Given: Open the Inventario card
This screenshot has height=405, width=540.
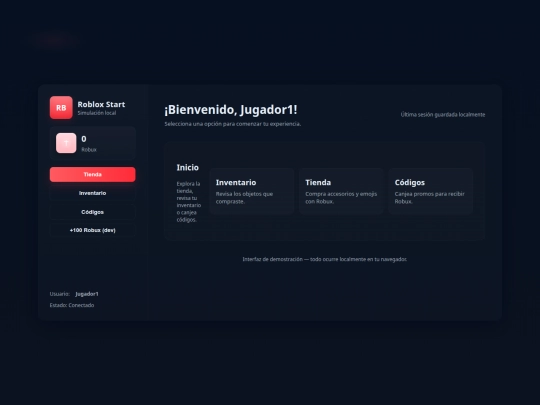Looking at the screenshot, I should (252, 191).
